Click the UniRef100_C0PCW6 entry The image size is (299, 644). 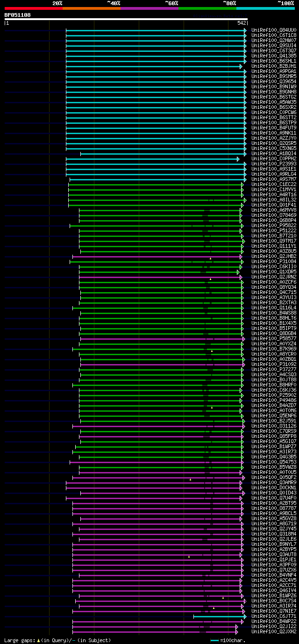tap(274, 112)
